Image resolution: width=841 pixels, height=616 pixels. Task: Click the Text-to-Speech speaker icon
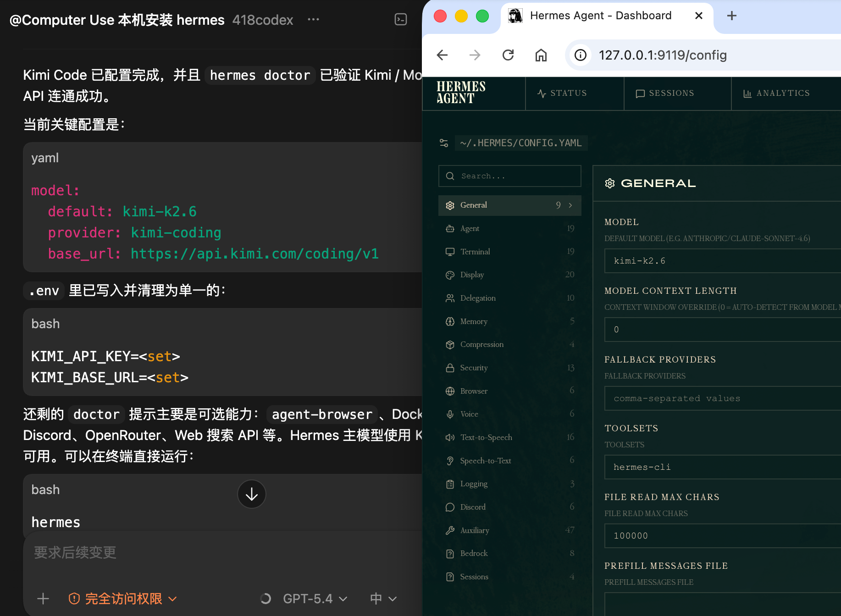click(450, 437)
